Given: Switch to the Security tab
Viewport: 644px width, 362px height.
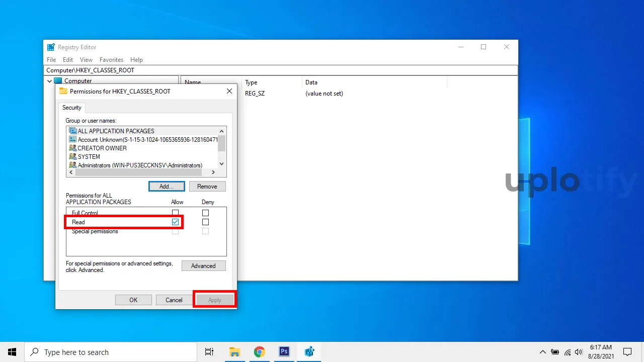Looking at the screenshot, I should pyautogui.click(x=72, y=108).
